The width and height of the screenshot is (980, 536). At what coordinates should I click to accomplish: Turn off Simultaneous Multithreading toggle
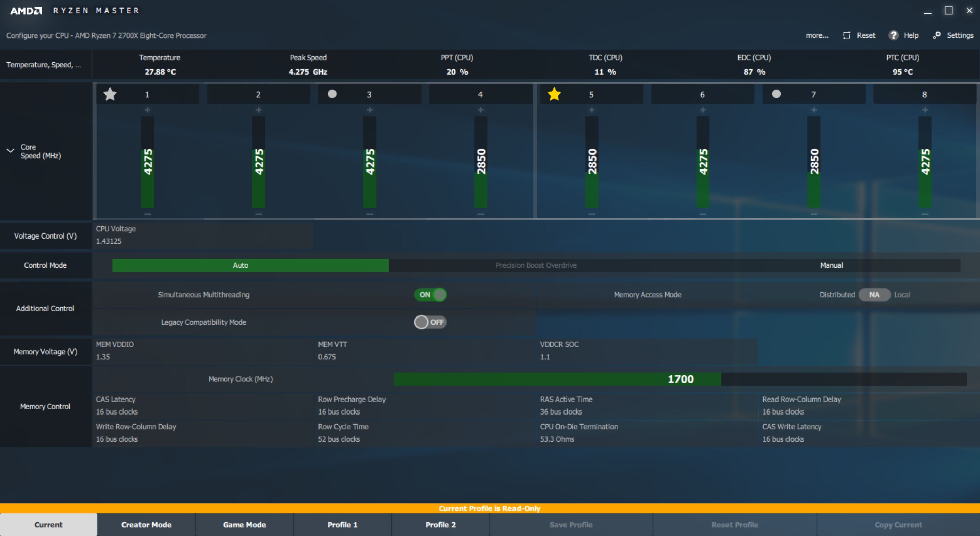click(430, 295)
